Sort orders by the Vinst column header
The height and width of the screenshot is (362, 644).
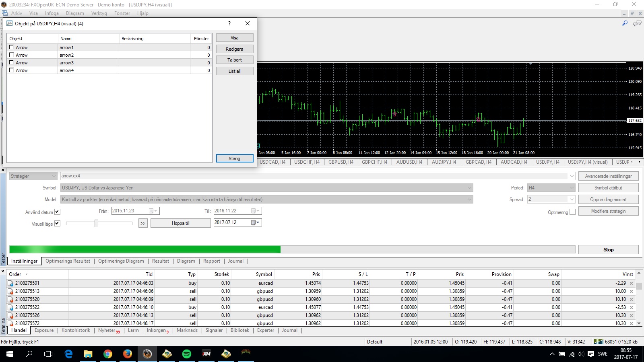coord(627,274)
